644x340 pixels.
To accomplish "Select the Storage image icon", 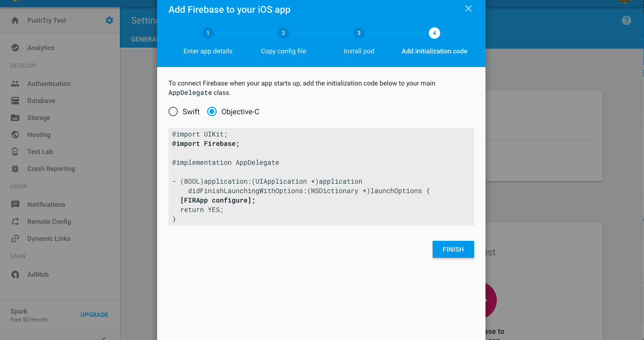I will pyautogui.click(x=15, y=118).
